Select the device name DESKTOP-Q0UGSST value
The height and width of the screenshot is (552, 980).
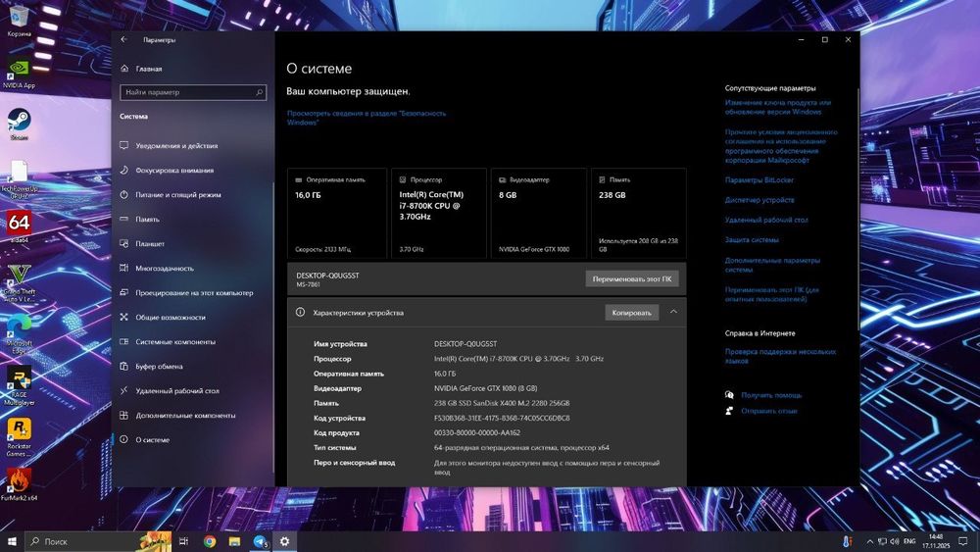pos(465,344)
